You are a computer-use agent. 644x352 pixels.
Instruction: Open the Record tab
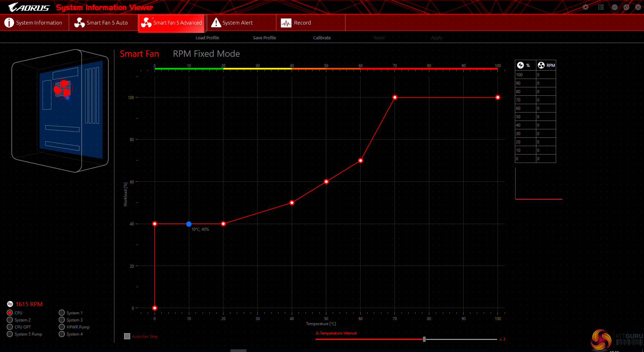(311, 23)
